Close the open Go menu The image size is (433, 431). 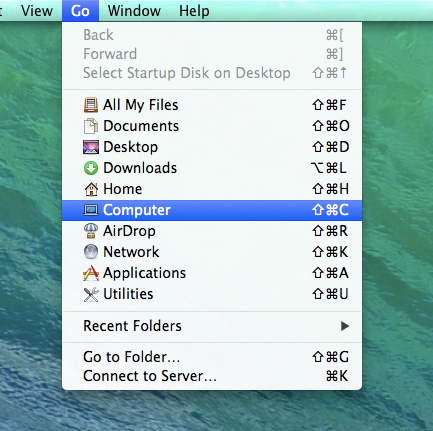80,11
